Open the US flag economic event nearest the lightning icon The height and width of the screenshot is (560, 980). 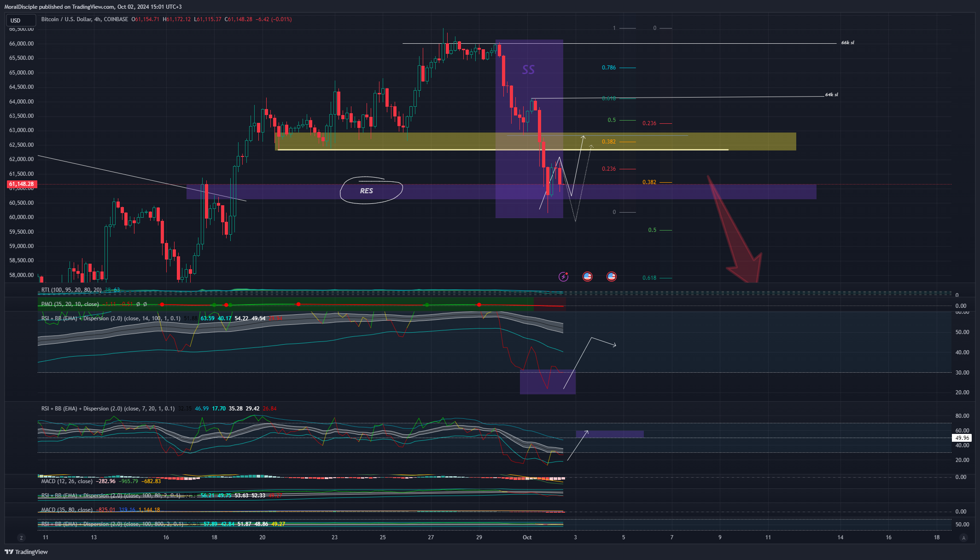(x=587, y=277)
